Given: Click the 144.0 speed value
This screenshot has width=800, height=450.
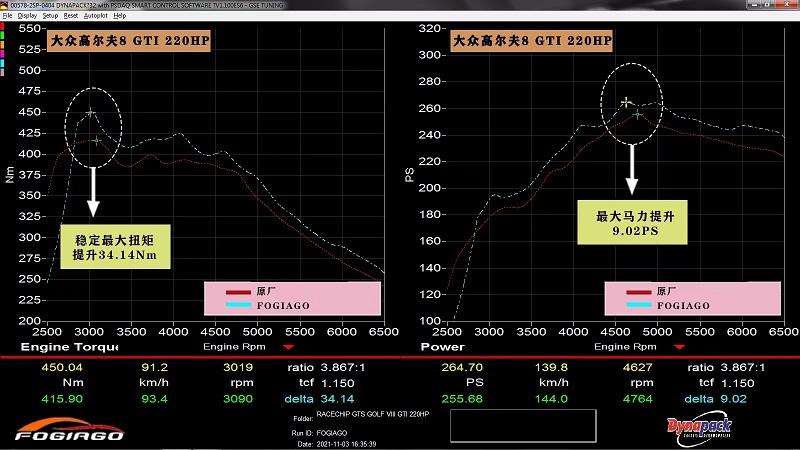Looking at the screenshot, I should [551, 399].
